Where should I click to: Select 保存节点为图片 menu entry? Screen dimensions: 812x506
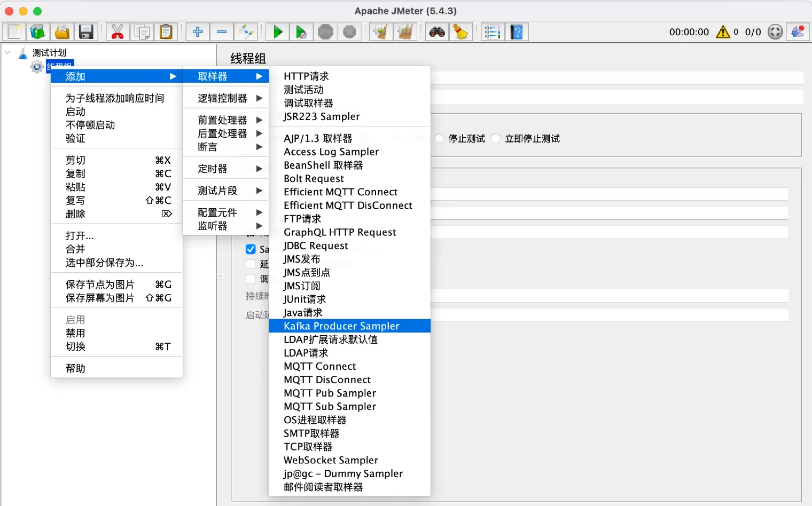117,284
